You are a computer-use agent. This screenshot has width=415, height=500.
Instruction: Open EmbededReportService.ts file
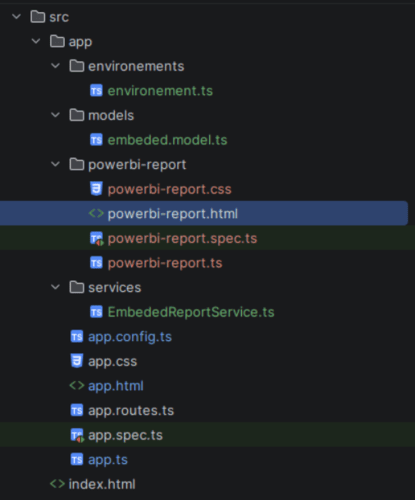(191, 312)
